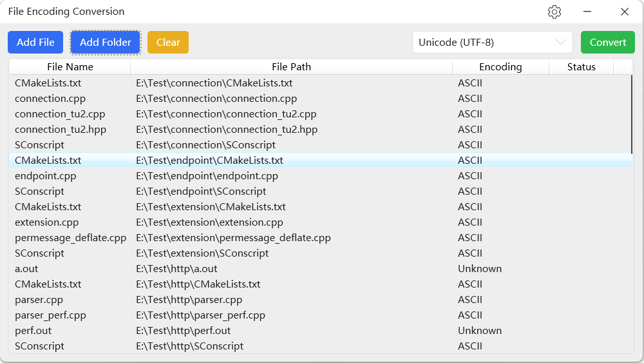Click the vertical scrollbar in file list
The image size is (644, 363).
(x=632, y=113)
